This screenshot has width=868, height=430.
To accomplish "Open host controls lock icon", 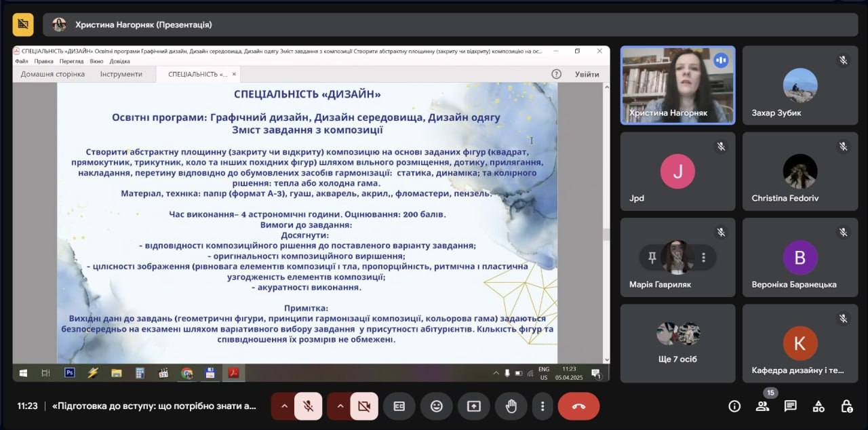I will (x=846, y=406).
